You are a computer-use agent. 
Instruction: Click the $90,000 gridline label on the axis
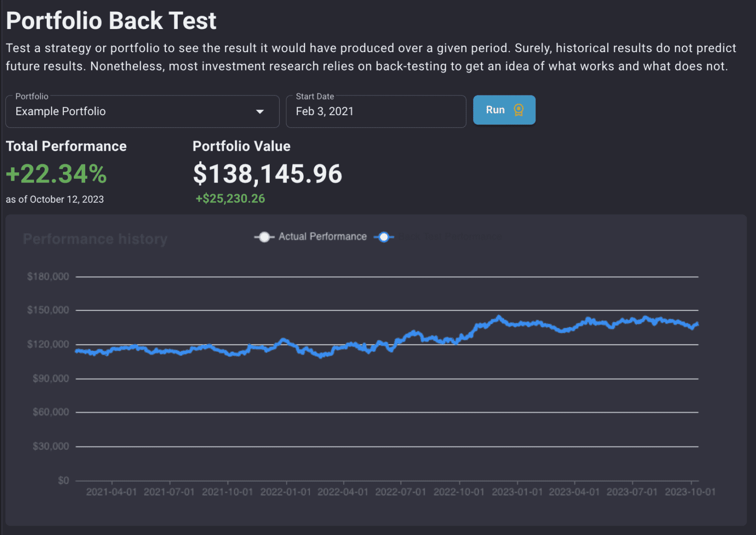click(x=50, y=378)
